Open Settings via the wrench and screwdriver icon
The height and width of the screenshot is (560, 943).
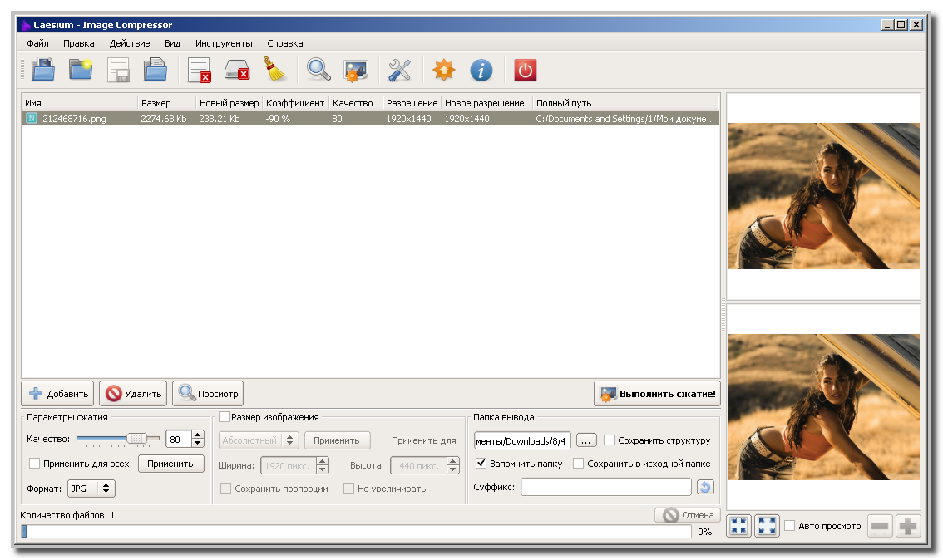coord(399,70)
